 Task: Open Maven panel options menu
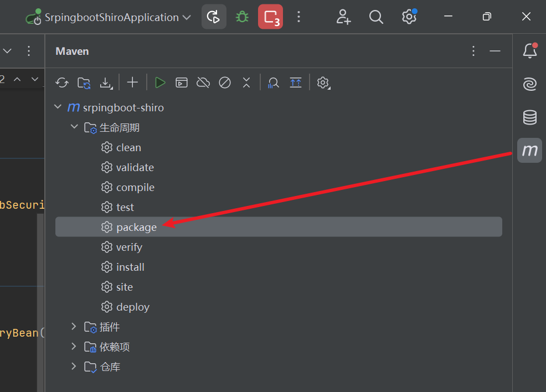click(x=473, y=51)
